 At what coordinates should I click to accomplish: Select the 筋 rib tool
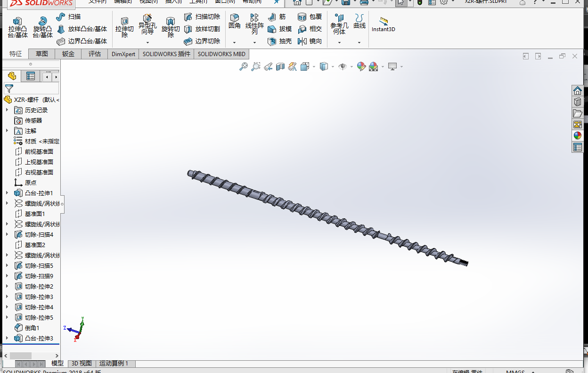[x=277, y=17]
